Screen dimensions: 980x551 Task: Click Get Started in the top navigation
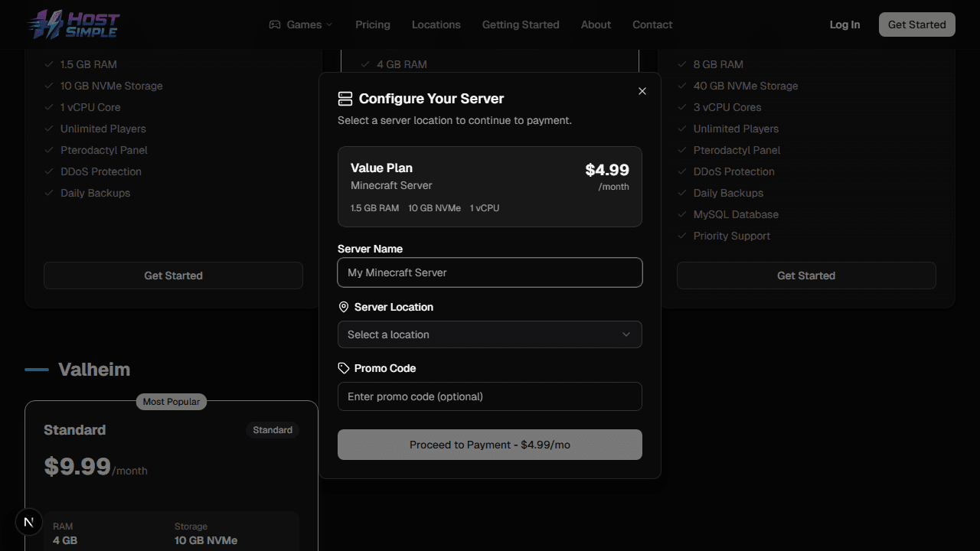point(916,24)
